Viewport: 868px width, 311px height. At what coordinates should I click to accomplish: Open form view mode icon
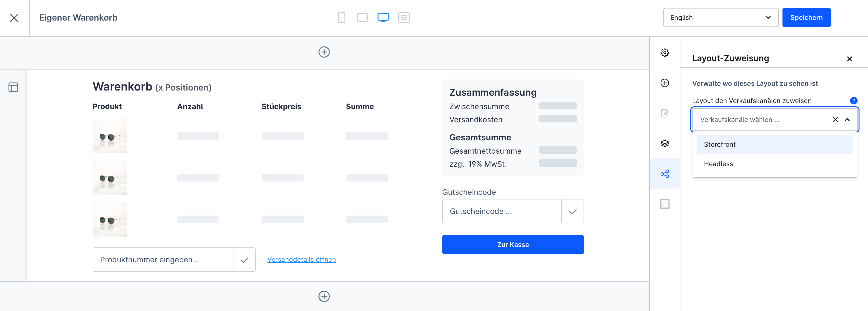[x=404, y=17]
